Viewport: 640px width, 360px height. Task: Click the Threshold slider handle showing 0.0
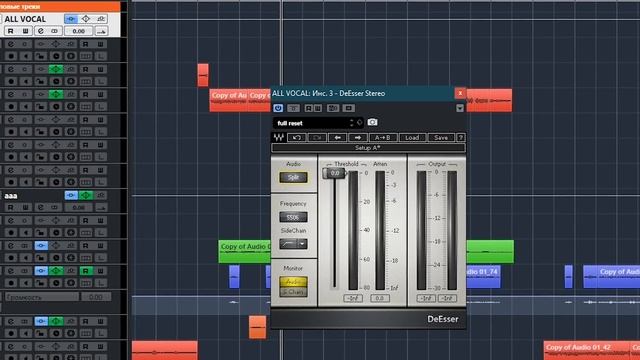[334, 173]
